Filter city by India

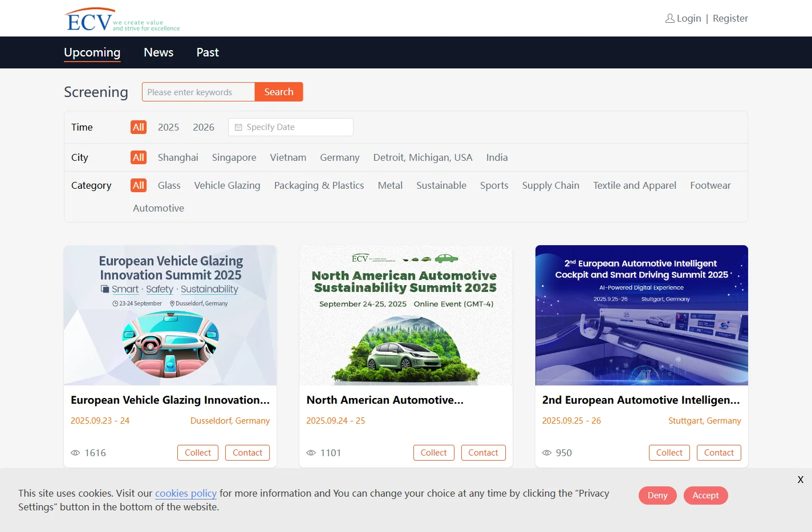pos(497,157)
